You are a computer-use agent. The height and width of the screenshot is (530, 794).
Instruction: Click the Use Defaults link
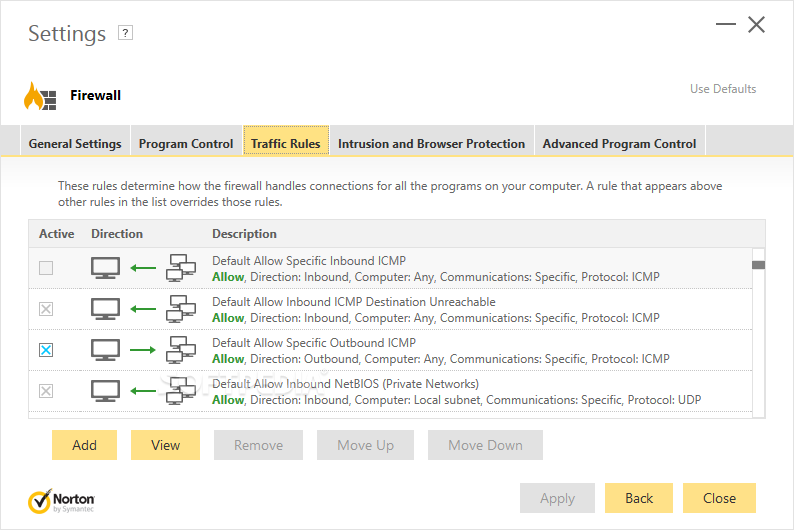(723, 89)
